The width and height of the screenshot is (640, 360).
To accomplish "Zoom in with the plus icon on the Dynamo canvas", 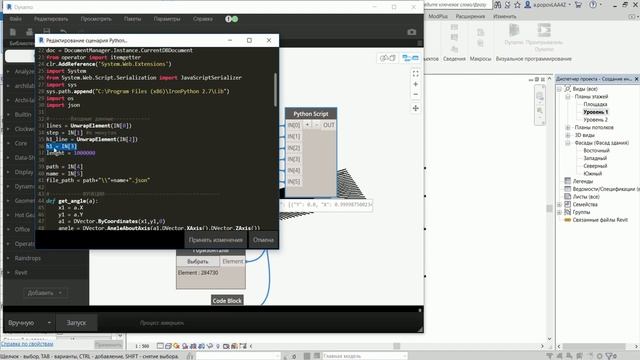I will (416, 84).
